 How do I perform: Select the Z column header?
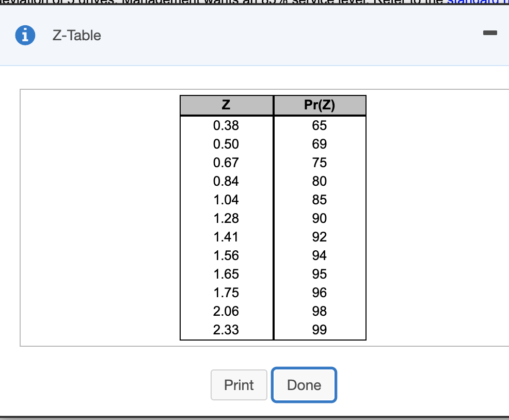tap(226, 105)
